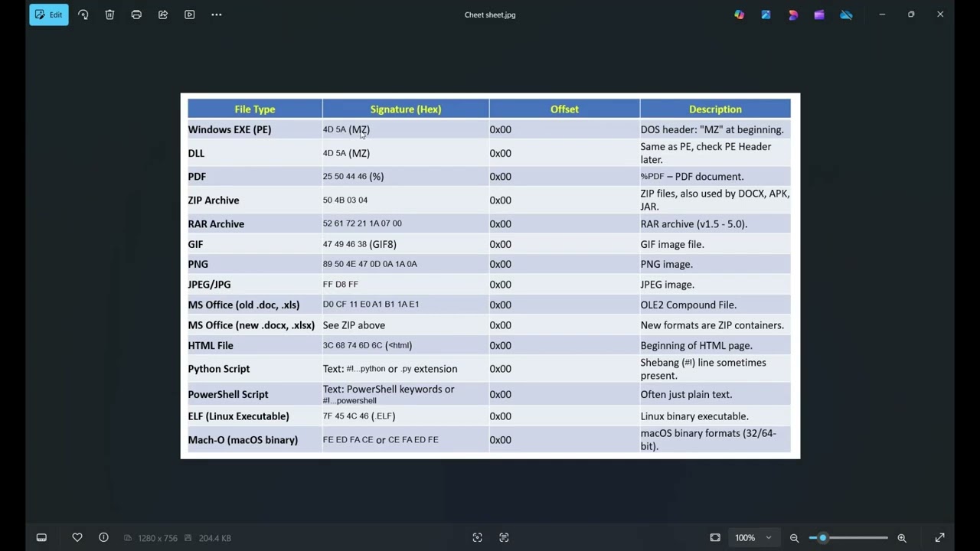Click the '50 4B 03 04' signature
The width and height of the screenshot is (980, 551).
point(345,200)
